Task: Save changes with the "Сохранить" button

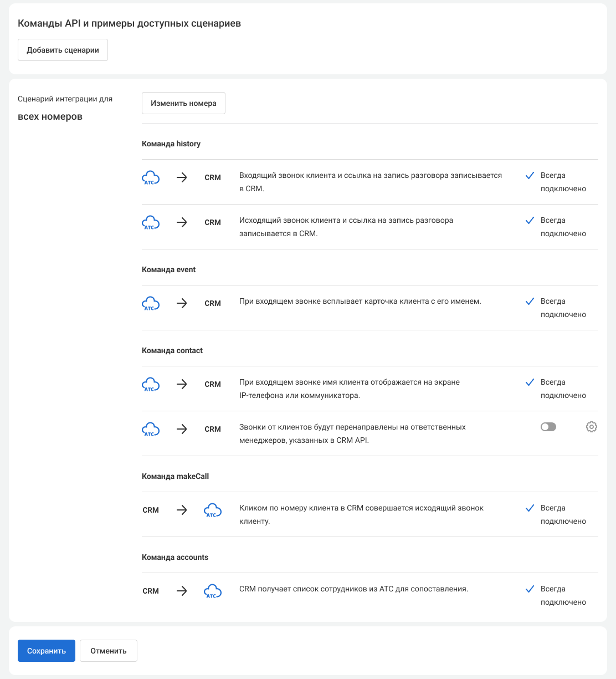Action: click(47, 651)
